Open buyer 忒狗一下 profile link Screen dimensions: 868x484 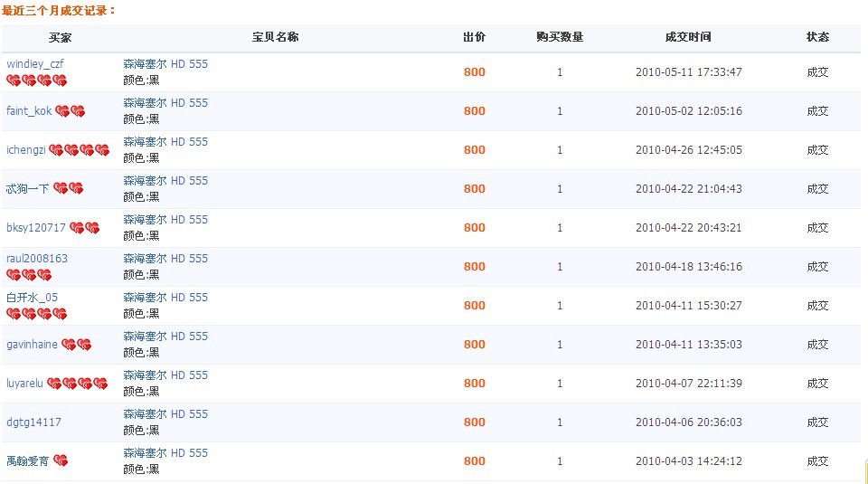pos(28,189)
